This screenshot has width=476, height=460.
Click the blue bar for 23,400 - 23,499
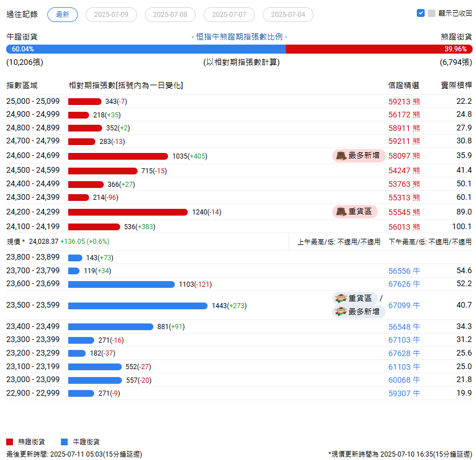[x=111, y=327]
